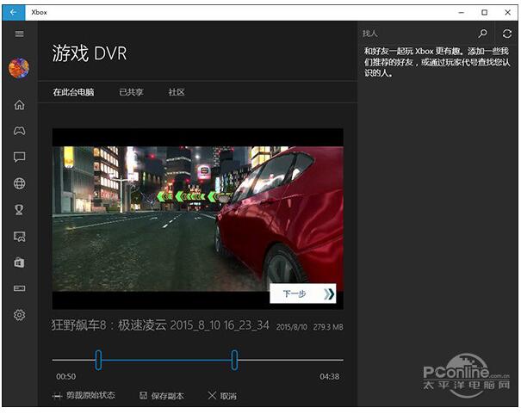Switch to the 已共享 tab
The image size is (521, 420).
tap(131, 92)
